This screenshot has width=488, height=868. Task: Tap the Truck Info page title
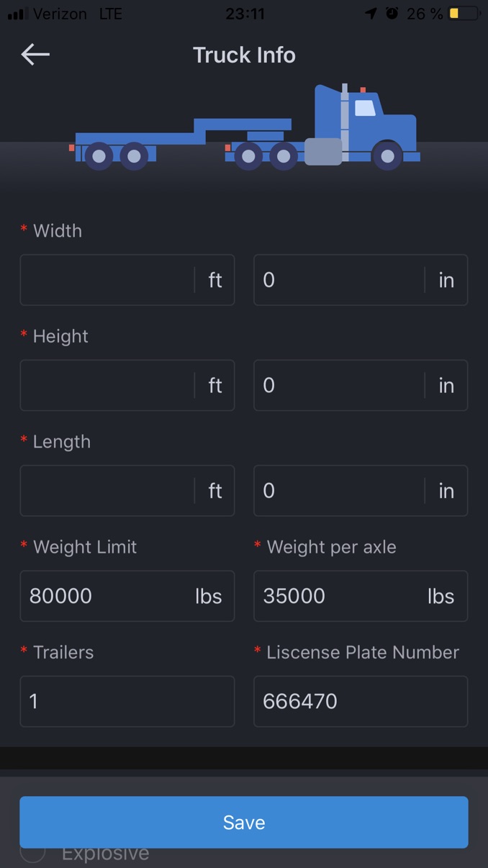click(x=244, y=55)
